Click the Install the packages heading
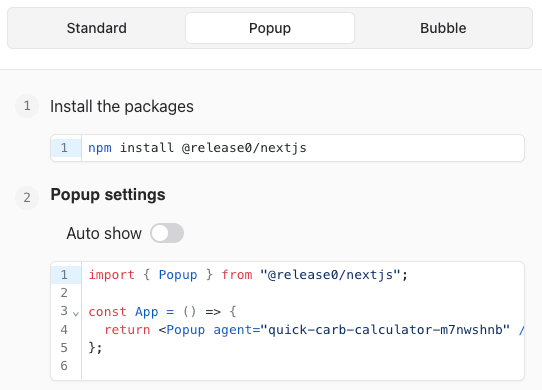The width and height of the screenshot is (542, 390). tap(122, 106)
